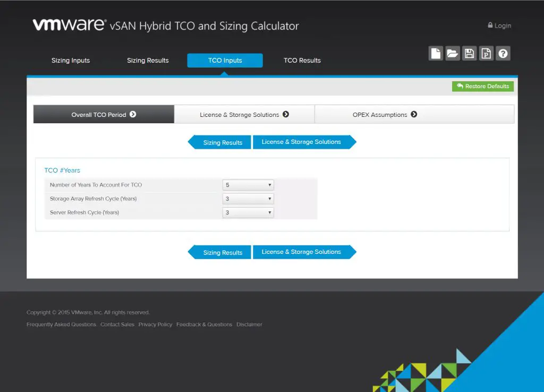Click the copyright 2015 VMware text
This screenshot has height=392, width=544.
point(88,312)
